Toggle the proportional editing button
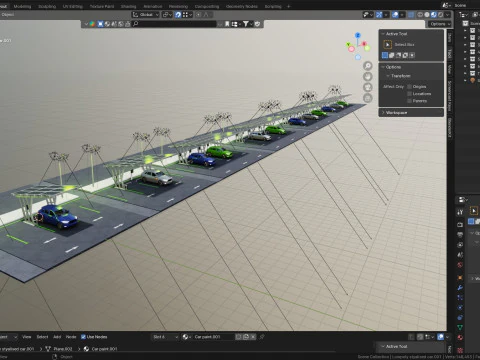 click(198, 15)
